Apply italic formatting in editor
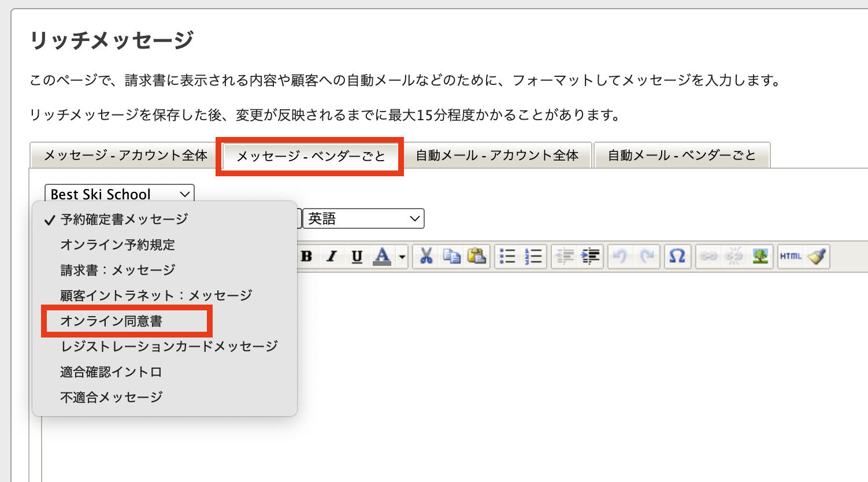 tap(332, 256)
